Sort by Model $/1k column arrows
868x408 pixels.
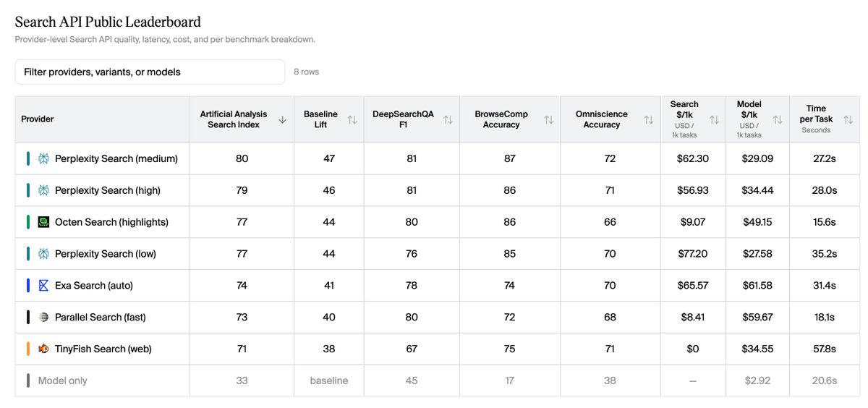(x=778, y=119)
